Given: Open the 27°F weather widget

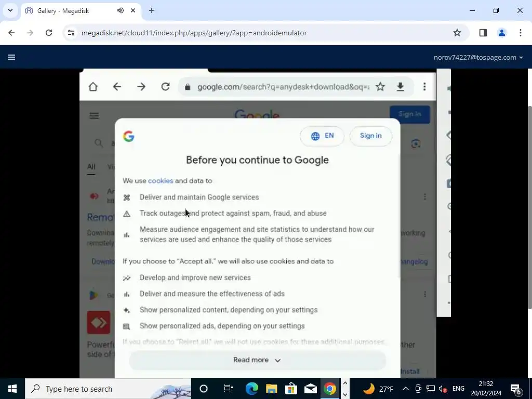Looking at the screenshot, I should [378, 389].
